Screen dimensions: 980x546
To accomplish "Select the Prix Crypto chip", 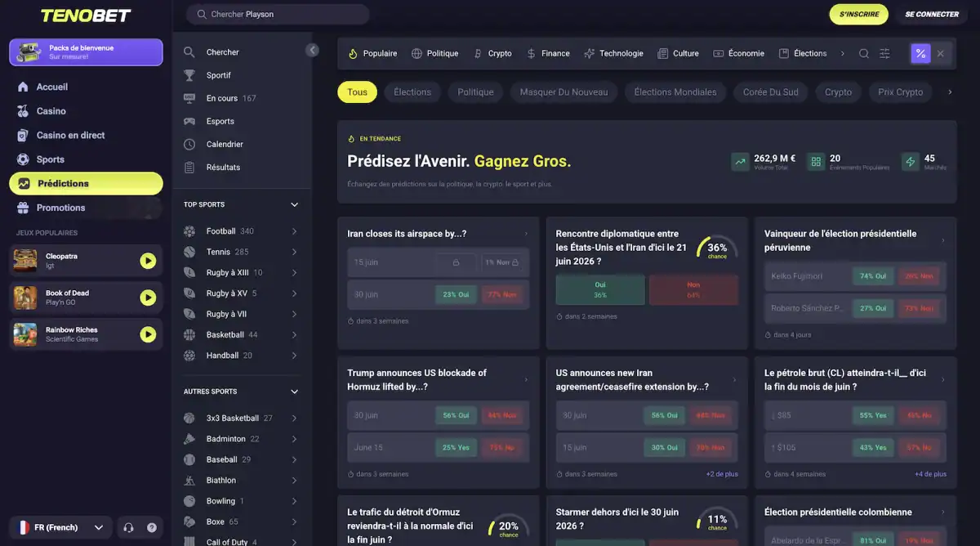I will coord(901,92).
